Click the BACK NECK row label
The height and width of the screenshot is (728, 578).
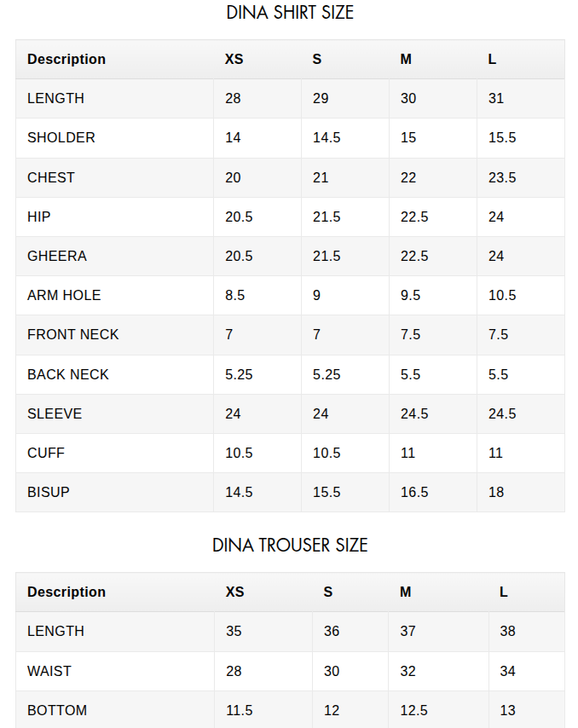click(x=68, y=374)
